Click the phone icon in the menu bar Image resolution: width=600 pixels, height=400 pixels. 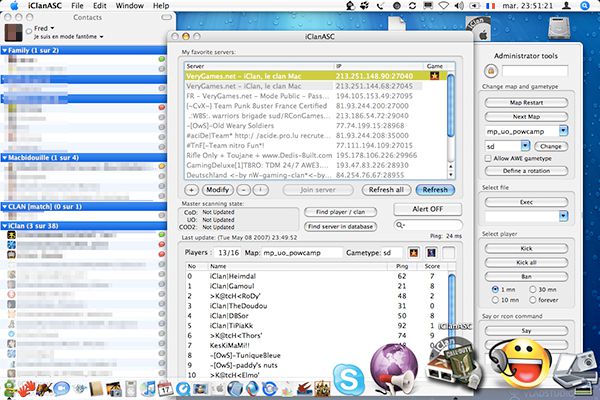(x=380, y=6)
